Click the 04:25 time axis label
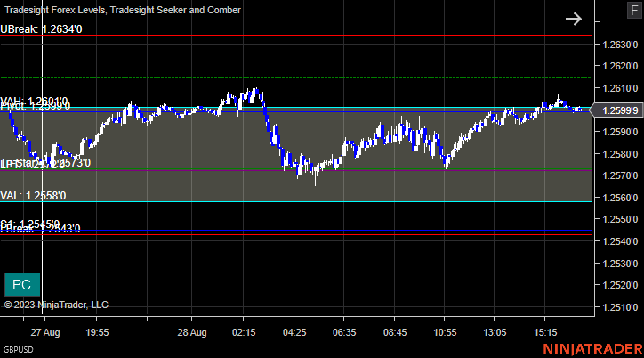 (294, 332)
